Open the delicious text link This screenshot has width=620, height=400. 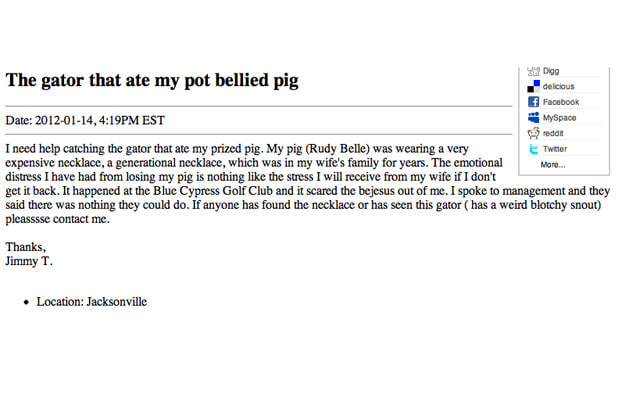(558, 86)
